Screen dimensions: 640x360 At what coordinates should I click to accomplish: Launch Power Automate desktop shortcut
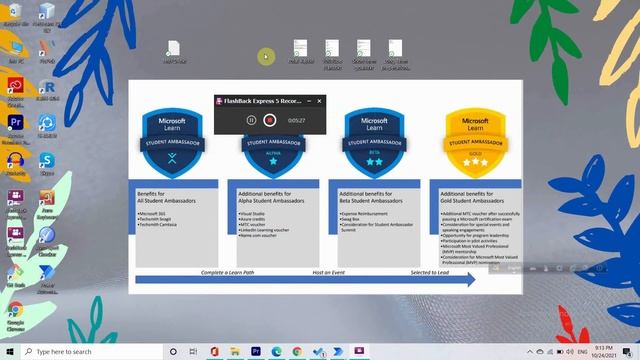tap(47, 279)
